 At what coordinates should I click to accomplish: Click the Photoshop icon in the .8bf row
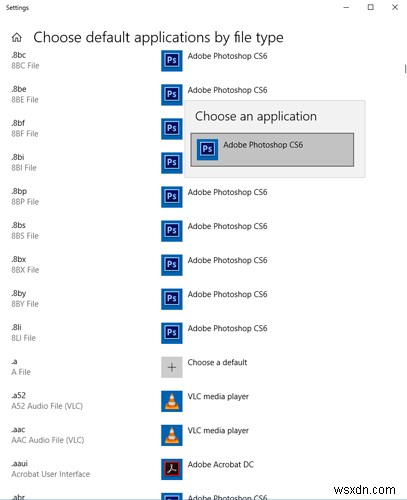point(172,129)
